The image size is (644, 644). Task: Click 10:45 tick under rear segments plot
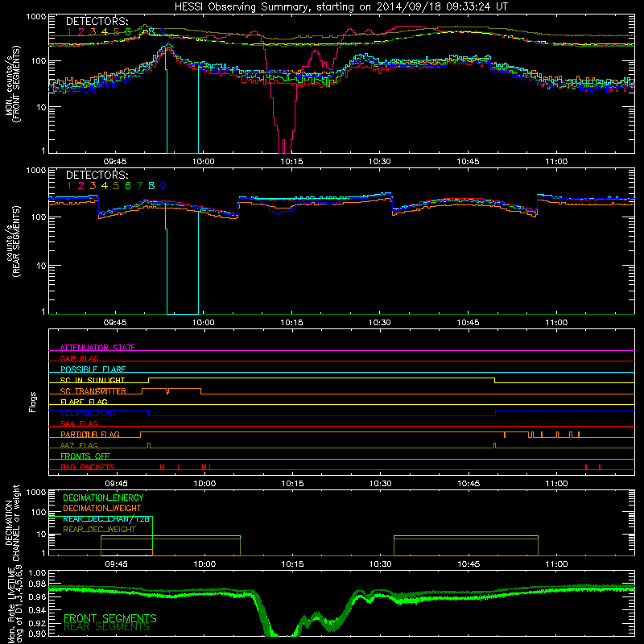[469, 323]
